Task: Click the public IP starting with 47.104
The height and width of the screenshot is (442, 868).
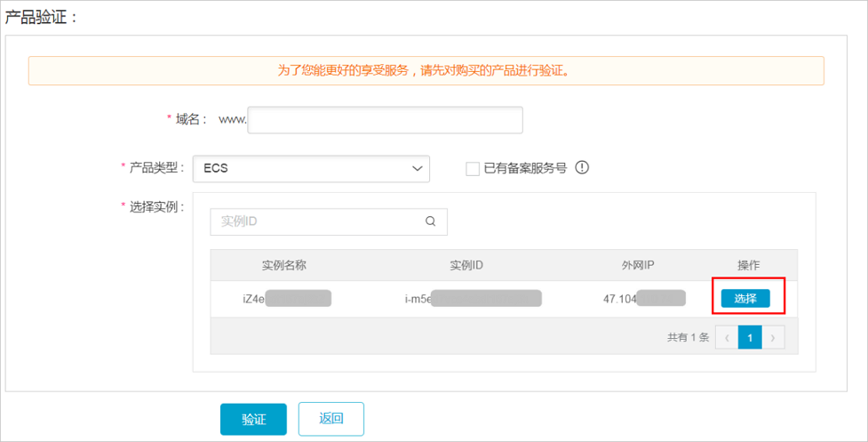Action: (x=643, y=299)
